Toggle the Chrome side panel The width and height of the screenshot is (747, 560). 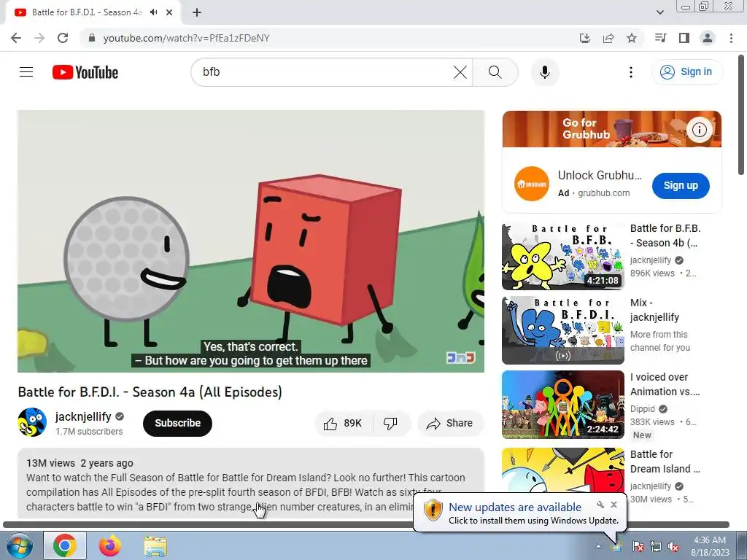(684, 38)
